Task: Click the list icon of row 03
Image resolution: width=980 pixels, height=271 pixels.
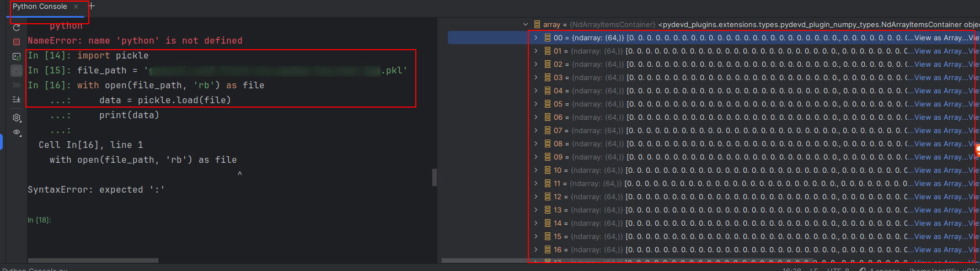Action: coord(547,77)
